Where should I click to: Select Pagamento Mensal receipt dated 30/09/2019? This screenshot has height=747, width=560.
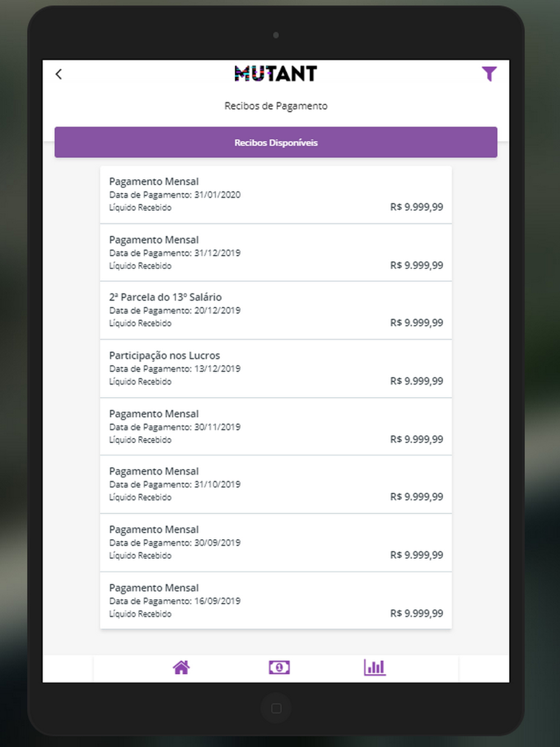coord(276,543)
